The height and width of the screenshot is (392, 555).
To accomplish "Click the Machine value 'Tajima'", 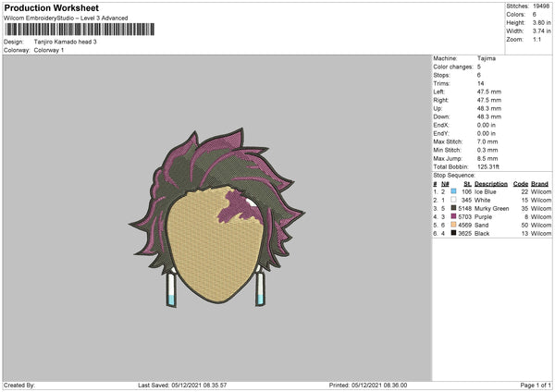I will point(487,58).
